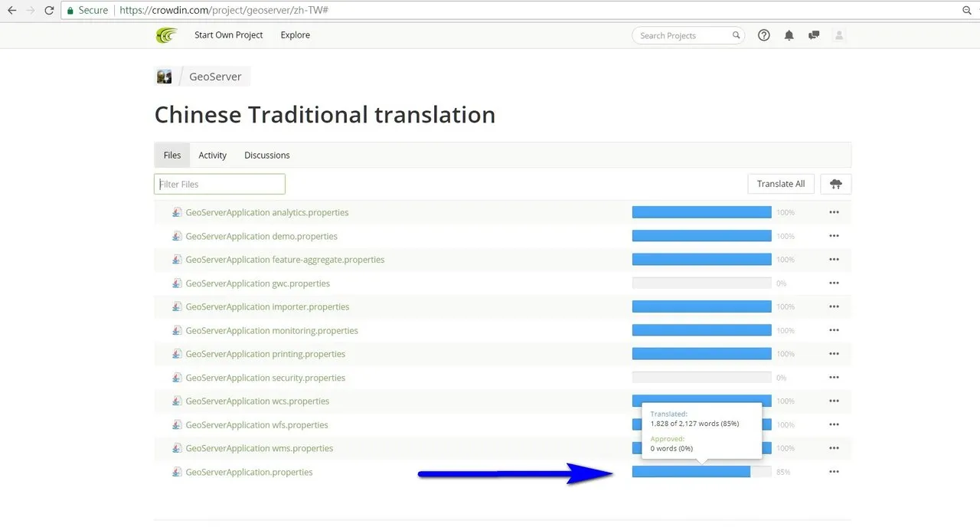Open GeoServerApplication gwc.properties file
Screen dimensions: 980x527
click(258, 283)
